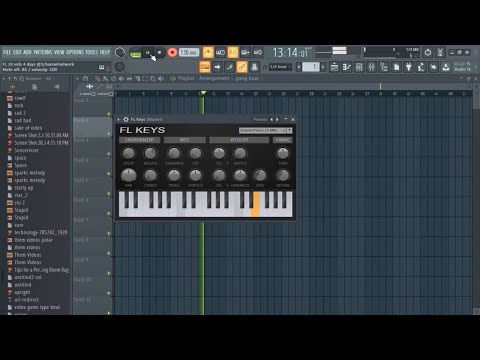Toggle wait for input before playing
Image resolution: width=480 pixels, height=360 pixels.
tap(220, 52)
